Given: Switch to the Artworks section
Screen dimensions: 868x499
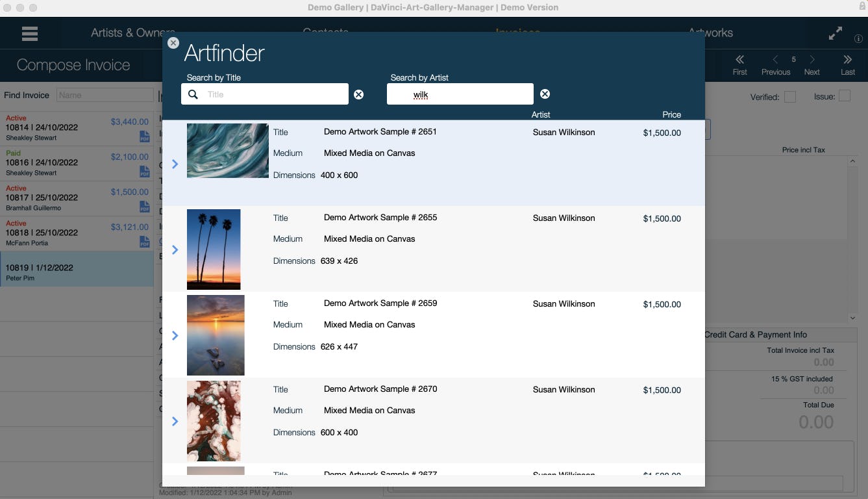Looking at the screenshot, I should (x=711, y=32).
